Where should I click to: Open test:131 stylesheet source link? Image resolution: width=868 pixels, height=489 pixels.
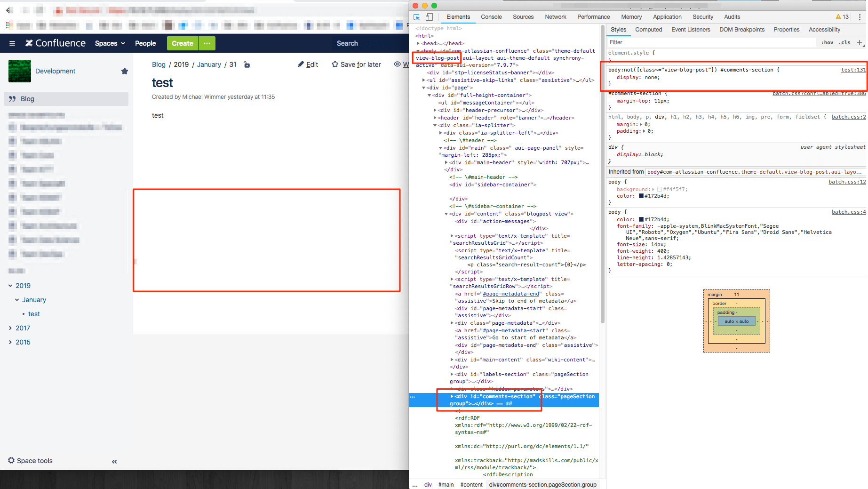point(853,70)
